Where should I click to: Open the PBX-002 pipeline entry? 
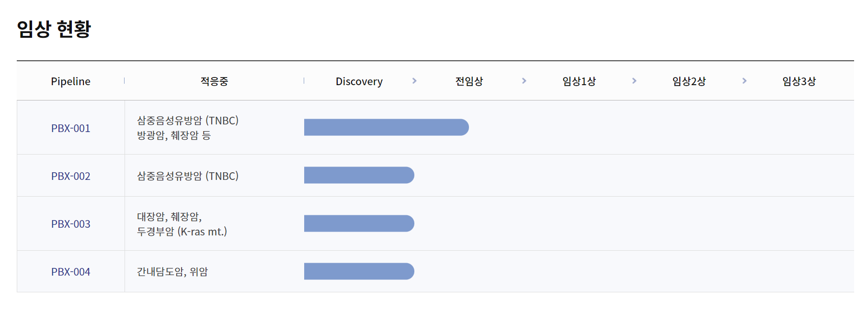pos(71,176)
